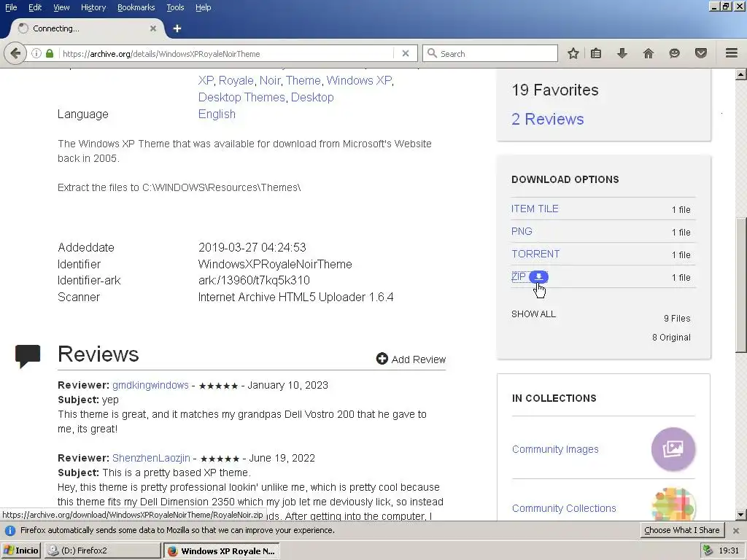Open the Hello chat smiley icon
Image resolution: width=747 pixels, height=560 pixels.
click(674, 53)
